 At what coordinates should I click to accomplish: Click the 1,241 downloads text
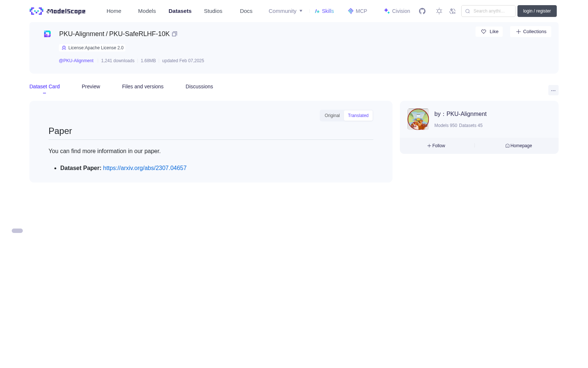tap(118, 61)
